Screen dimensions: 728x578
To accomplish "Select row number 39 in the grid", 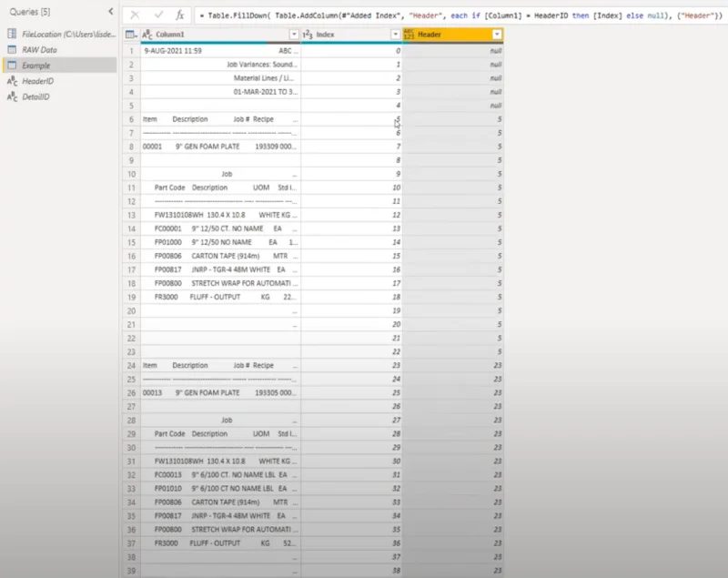I will (x=131, y=571).
